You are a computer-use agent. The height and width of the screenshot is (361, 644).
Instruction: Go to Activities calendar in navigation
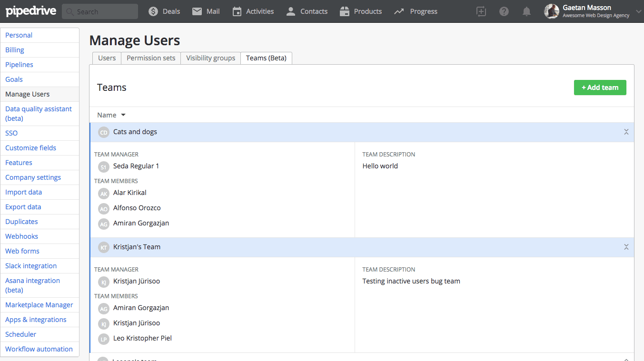tap(253, 11)
